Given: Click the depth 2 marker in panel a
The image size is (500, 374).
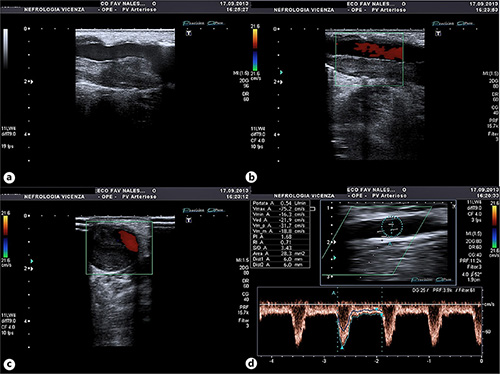Looking at the screenshot, I should (27, 81).
